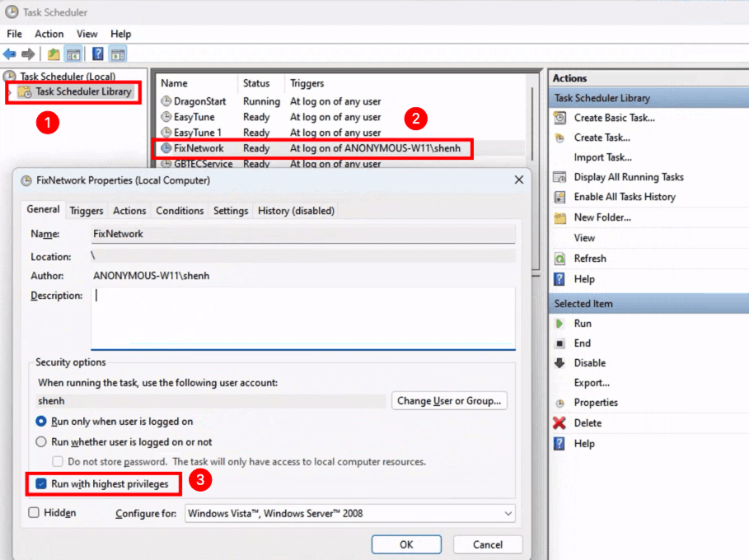Switch to the Triggers tab
Screen dimensions: 749x560
pyautogui.click(x=87, y=211)
